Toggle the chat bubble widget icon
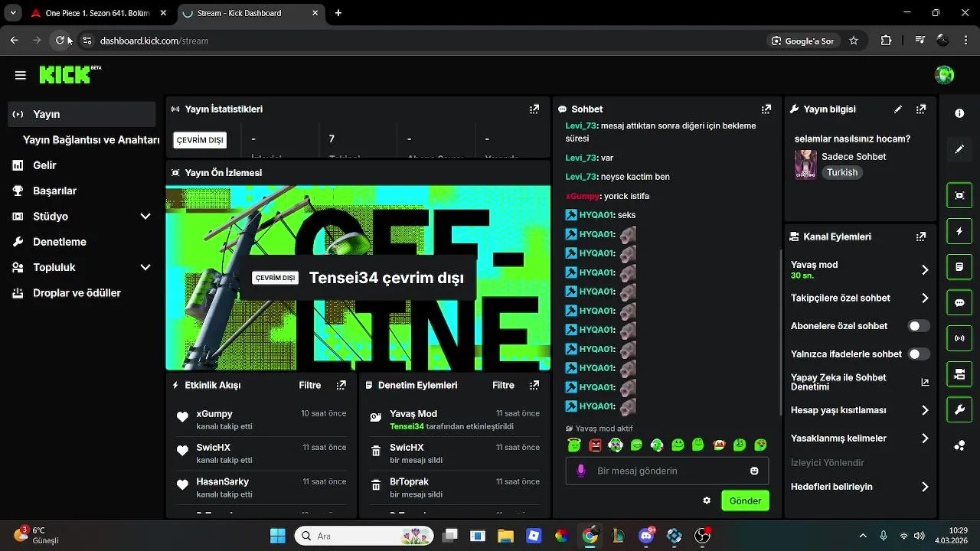The width and height of the screenshot is (980, 551). (959, 302)
